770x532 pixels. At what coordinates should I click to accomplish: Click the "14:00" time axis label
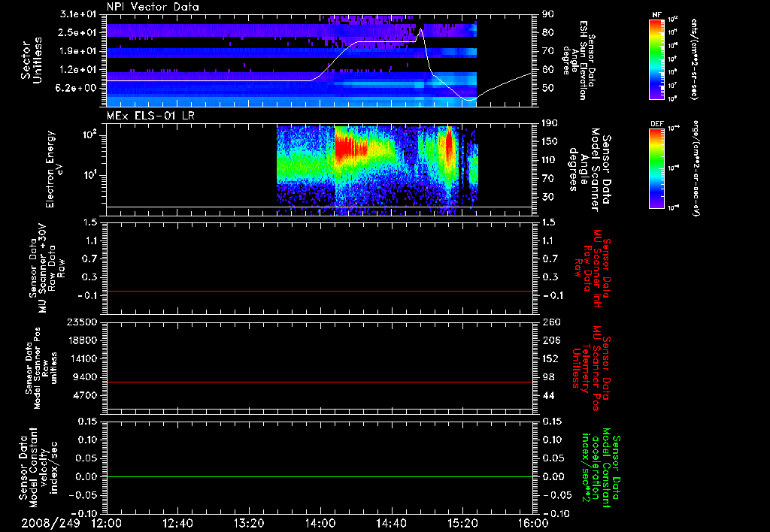320,523
